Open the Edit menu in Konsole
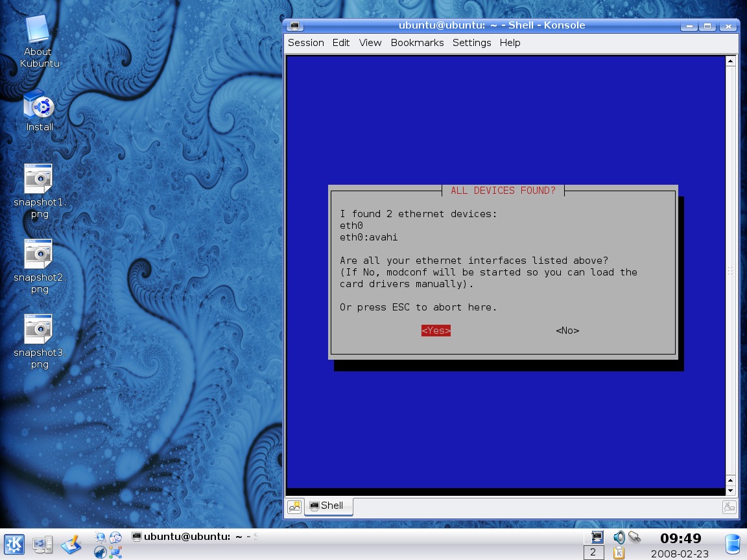The height and width of the screenshot is (560, 747). [x=340, y=43]
